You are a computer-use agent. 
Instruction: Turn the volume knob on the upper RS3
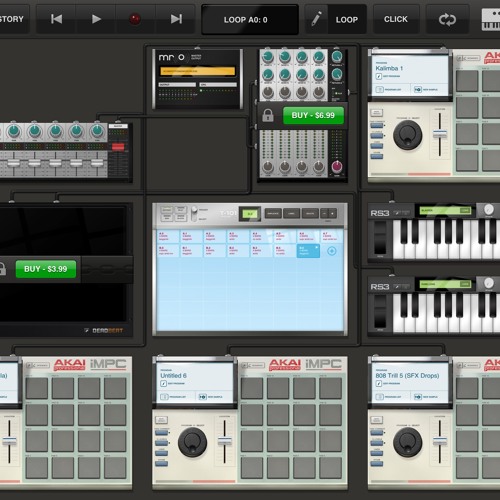point(488,210)
